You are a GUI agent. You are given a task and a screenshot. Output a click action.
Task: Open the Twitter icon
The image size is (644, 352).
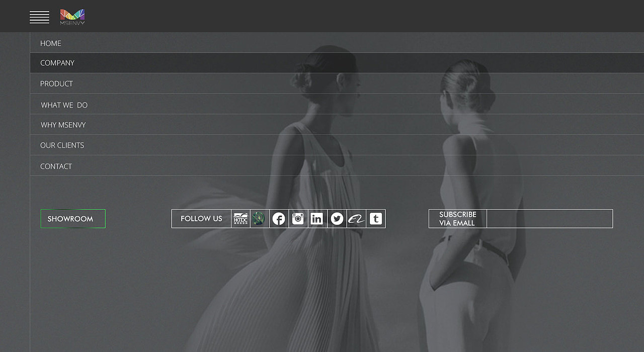click(337, 219)
